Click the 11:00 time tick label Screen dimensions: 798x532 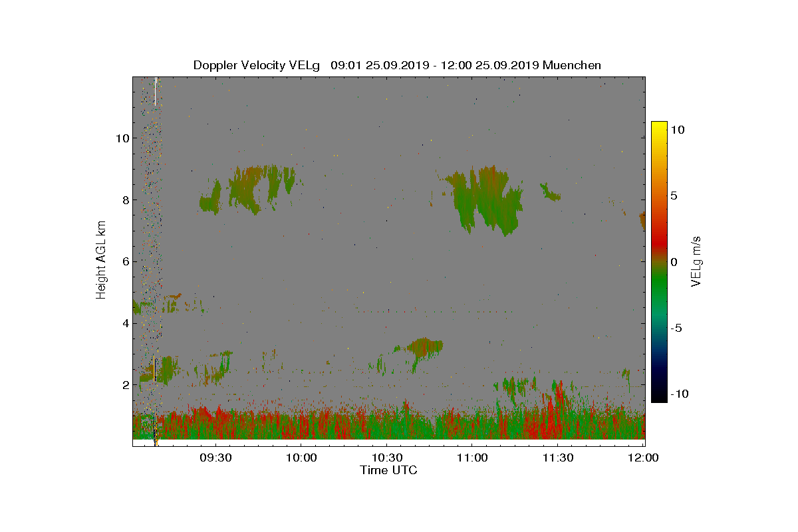tap(472, 458)
